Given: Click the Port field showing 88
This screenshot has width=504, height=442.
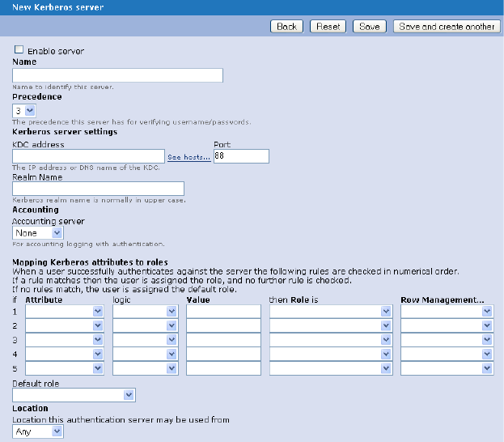Looking at the screenshot, I should 241,156.
